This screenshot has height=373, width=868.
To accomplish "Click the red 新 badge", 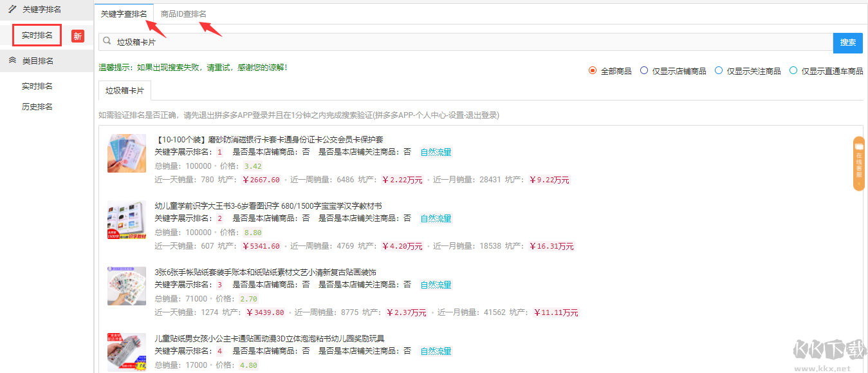I will [x=77, y=36].
